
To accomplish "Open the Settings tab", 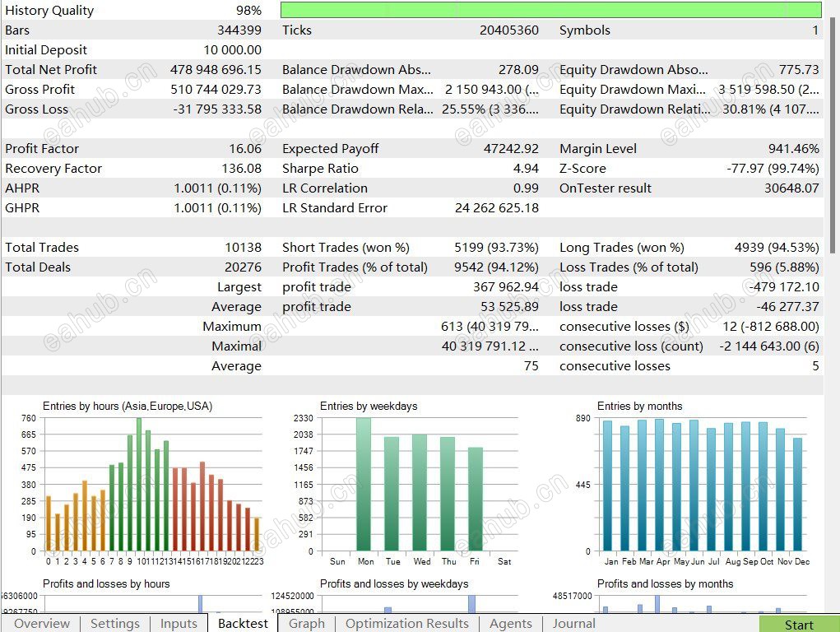I will tap(114, 624).
